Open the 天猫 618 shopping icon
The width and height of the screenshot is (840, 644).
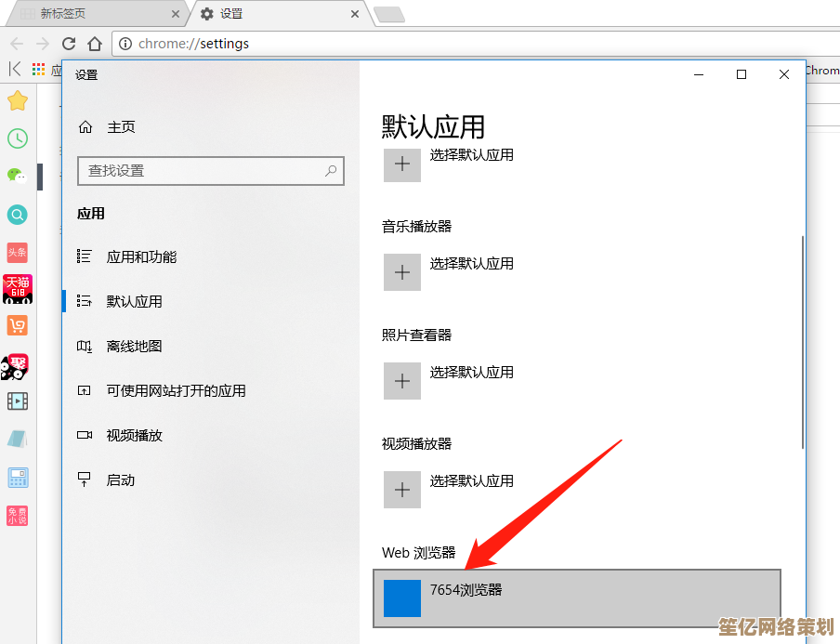tap(17, 289)
